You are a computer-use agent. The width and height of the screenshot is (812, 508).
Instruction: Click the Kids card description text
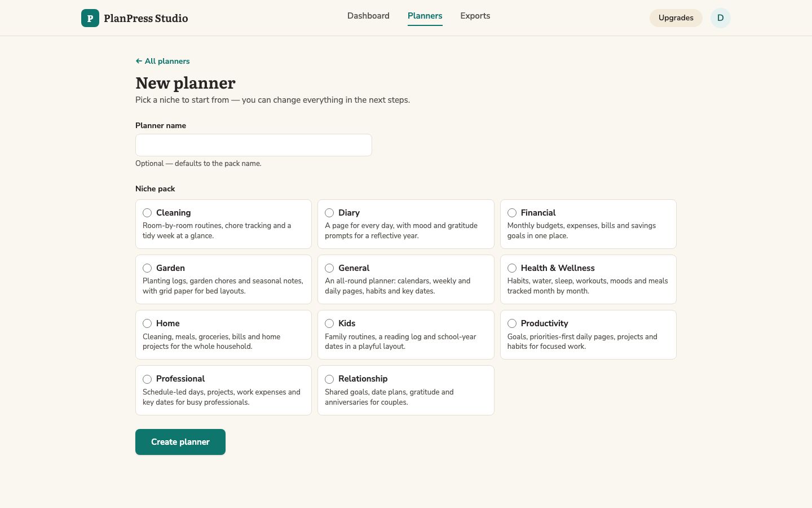coord(400,341)
